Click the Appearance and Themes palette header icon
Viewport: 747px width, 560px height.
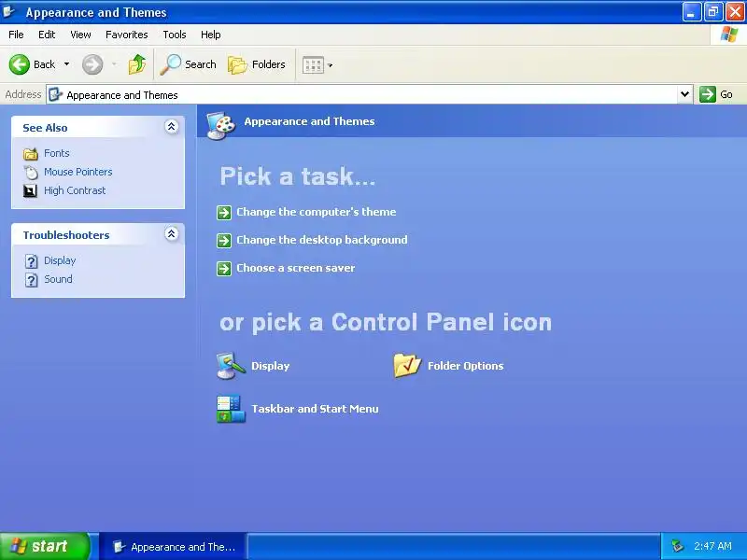click(x=221, y=125)
